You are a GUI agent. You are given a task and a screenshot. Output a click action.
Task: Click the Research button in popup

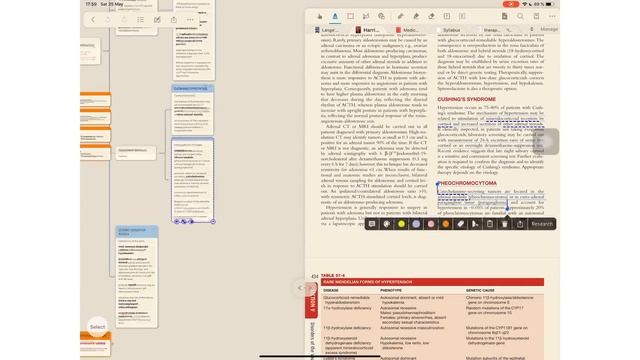542,224
